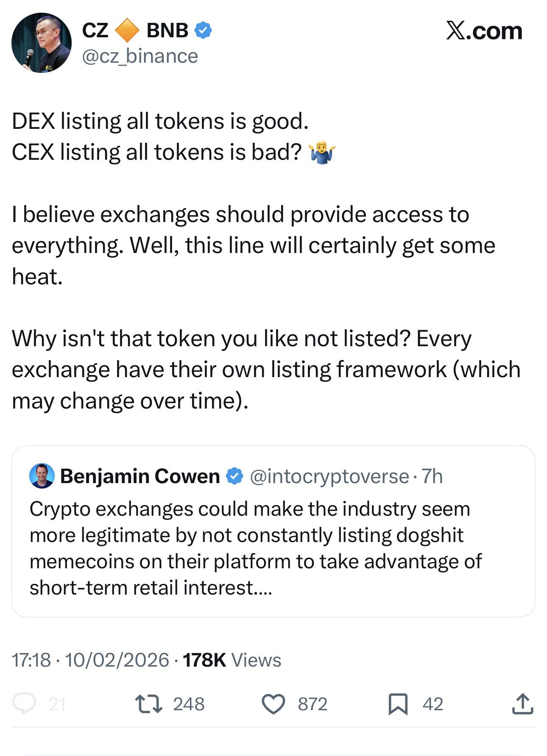The image size is (547, 756).
Task: Click the 872 likes count
Action: (x=313, y=704)
